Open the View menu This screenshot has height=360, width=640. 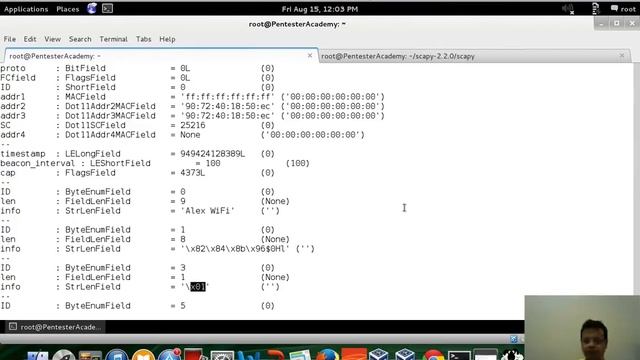(x=52, y=39)
